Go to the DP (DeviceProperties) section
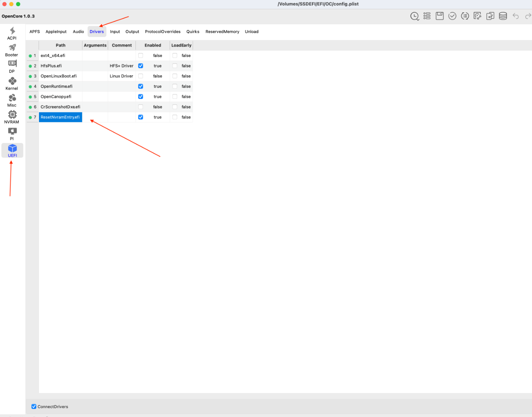532x417 pixels. [12, 66]
